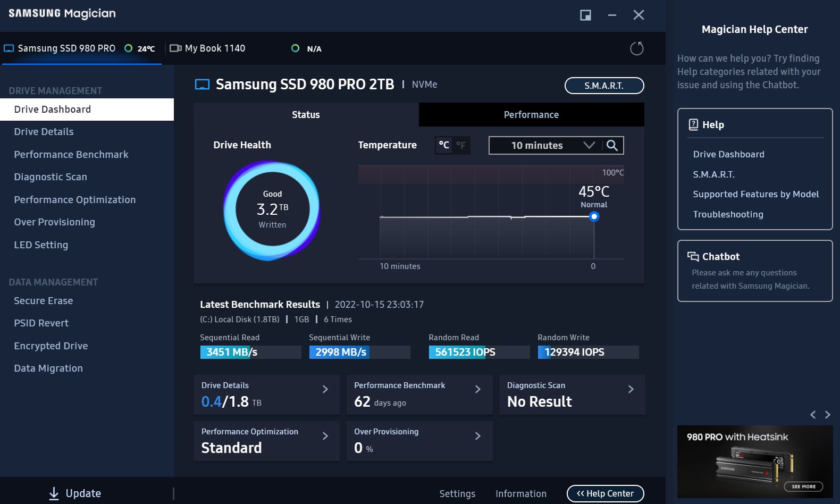Click the No Result diagnostic value

coord(539,401)
